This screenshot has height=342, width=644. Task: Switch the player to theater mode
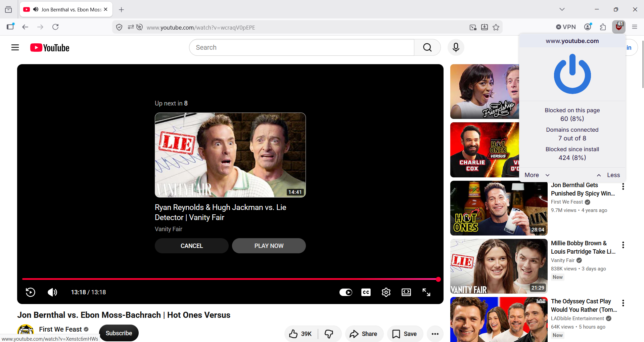pyautogui.click(x=406, y=292)
